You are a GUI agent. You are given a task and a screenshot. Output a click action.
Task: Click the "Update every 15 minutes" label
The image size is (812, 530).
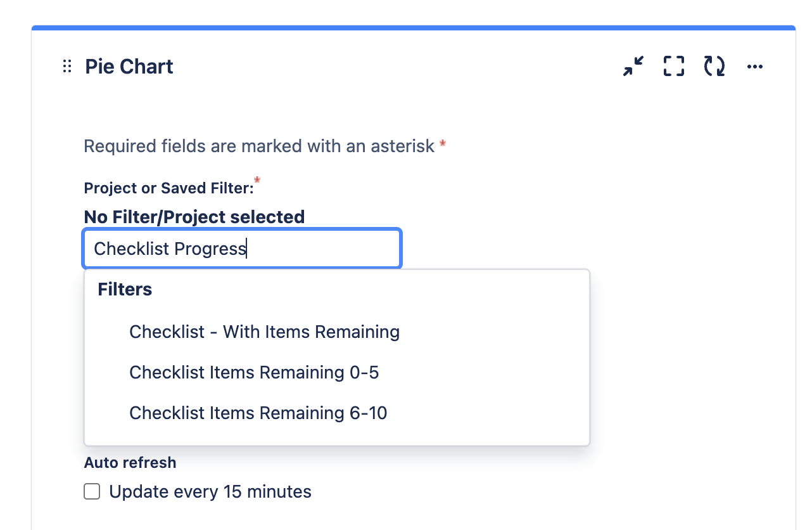pyautogui.click(x=210, y=492)
